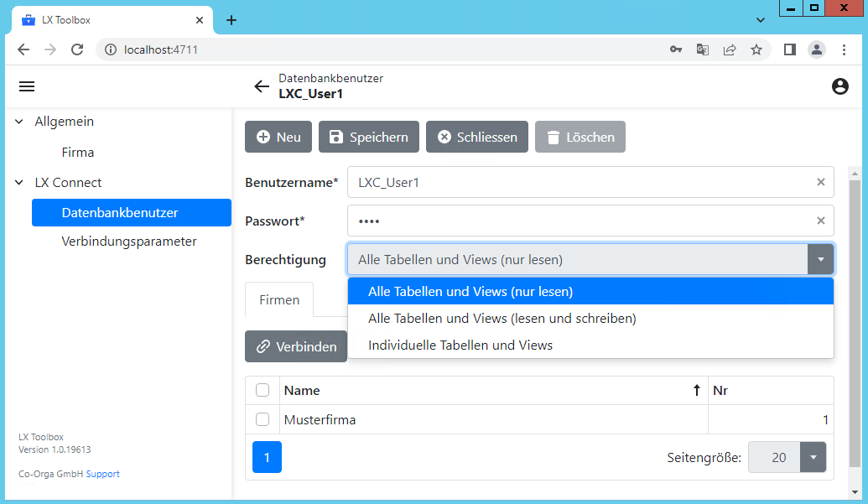Sort the Name column with arrow
Viewport: 868px width, 504px height.
[696, 390]
